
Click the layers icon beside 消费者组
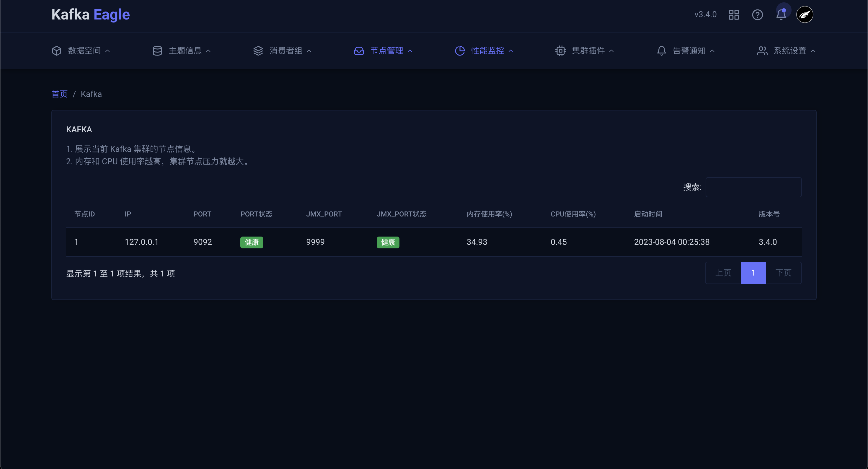pyautogui.click(x=258, y=51)
